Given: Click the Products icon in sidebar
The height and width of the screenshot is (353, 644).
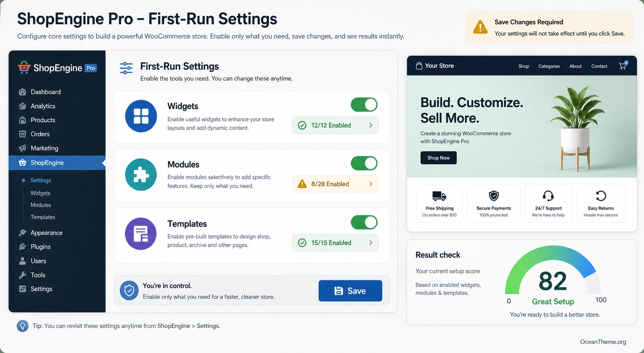Looking at the screenshot, I should [x=22, y=120].
